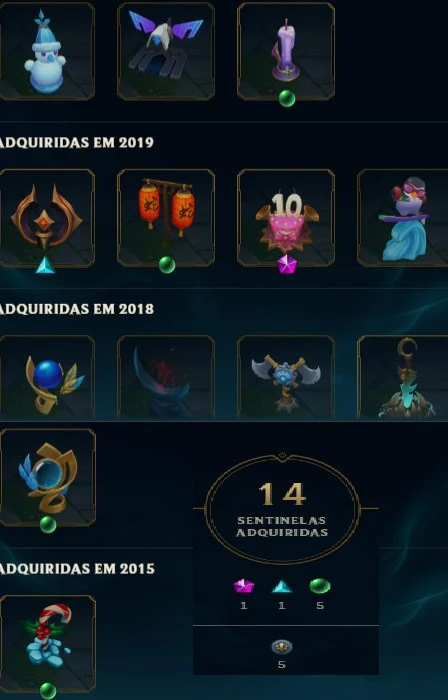
Task: Pick the dark red crescent ward
Action: (166, 377)
